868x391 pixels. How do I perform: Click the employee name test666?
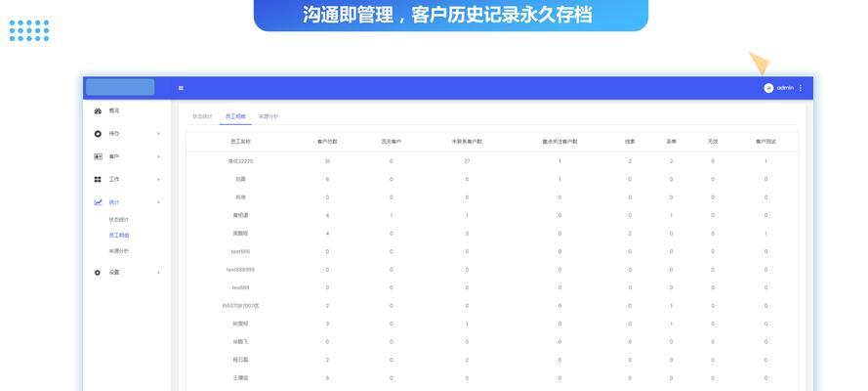pos(240,251)
